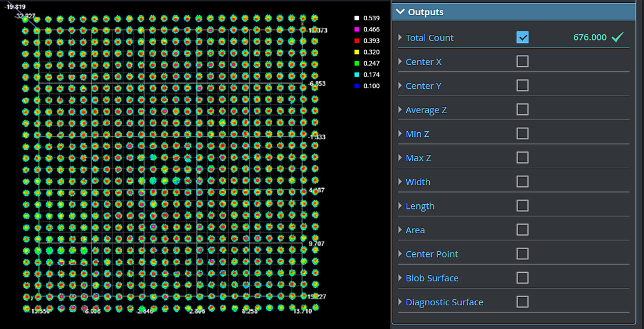Click the green pass checkmark icon

click(x=617, y=38)
